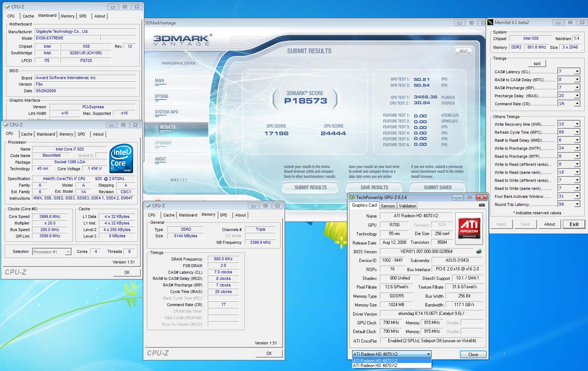Open the Processor #1 selection dropdown in CPU-Z
Image resolution: width=588 pixels, height=371 pixels.
[68, 251]
